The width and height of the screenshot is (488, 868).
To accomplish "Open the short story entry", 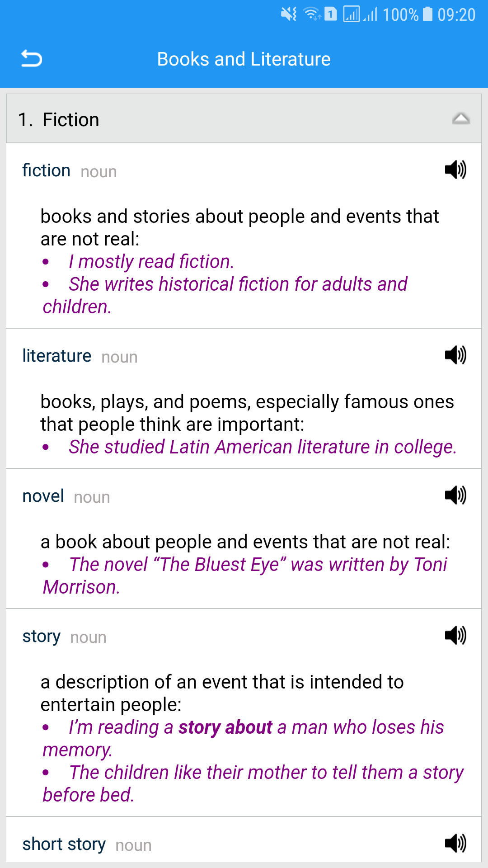I will 64,844.
